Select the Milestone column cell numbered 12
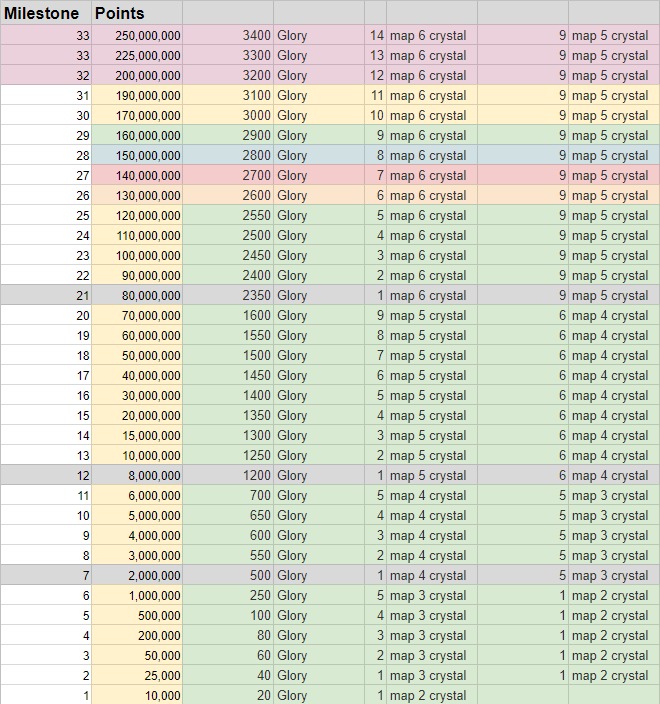Screen dimensions: 660x704 tap(45, 475)
